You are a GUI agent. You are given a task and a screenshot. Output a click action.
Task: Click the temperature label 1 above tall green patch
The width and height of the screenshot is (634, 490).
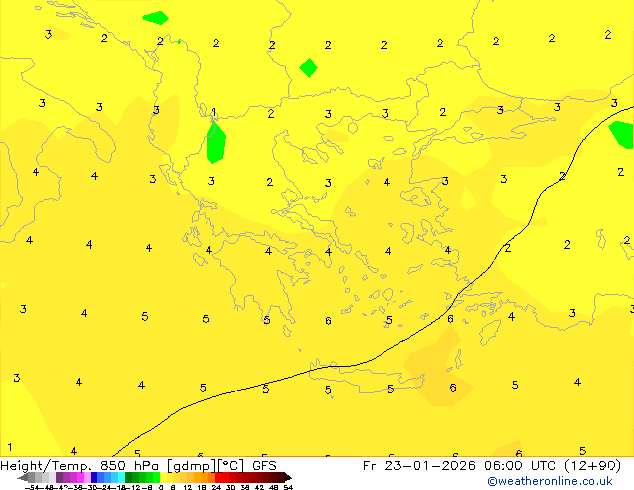click(x=213, y=113)
